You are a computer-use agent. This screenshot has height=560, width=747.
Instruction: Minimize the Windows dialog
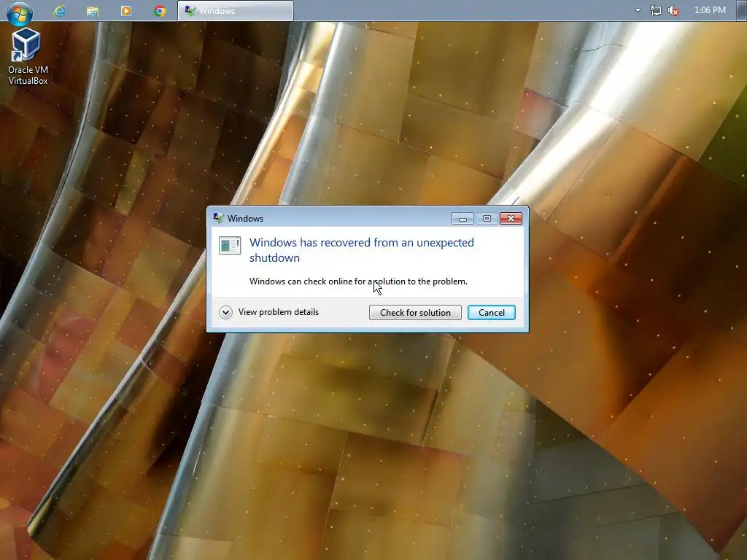[x=462, y=219]
